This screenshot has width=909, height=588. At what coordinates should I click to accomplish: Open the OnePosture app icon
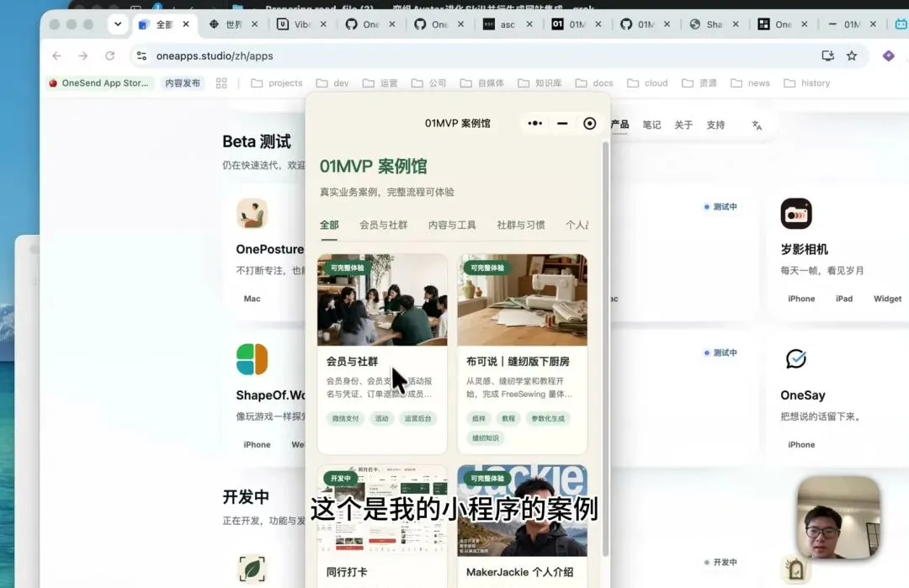252,214
